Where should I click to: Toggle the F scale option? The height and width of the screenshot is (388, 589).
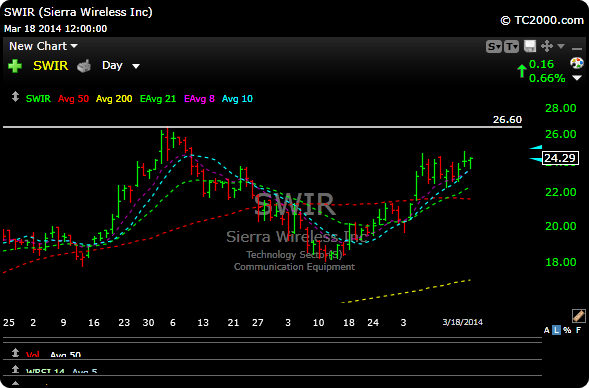[x=578, y=330]
